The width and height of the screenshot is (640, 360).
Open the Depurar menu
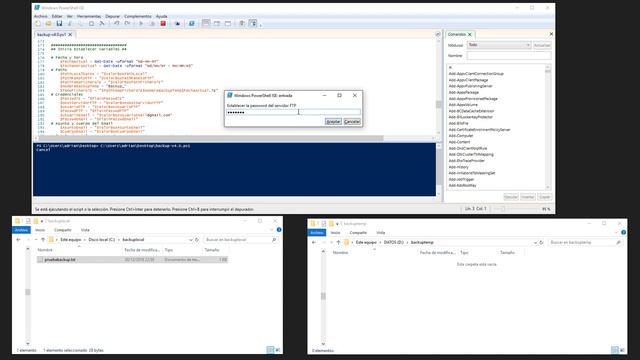click(x=113, y=16)
